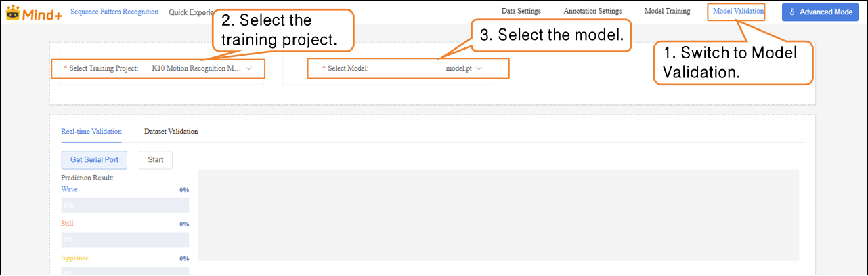Viewport: 868px width, 276px height.
Task: Click the Mind+ logo icon
Action: click(14, 12)
